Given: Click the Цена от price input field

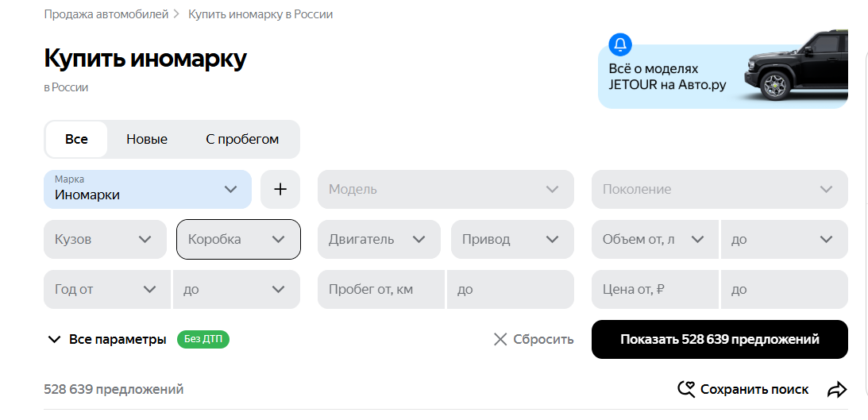Looking at the screenshot, I should coord(654,290).
